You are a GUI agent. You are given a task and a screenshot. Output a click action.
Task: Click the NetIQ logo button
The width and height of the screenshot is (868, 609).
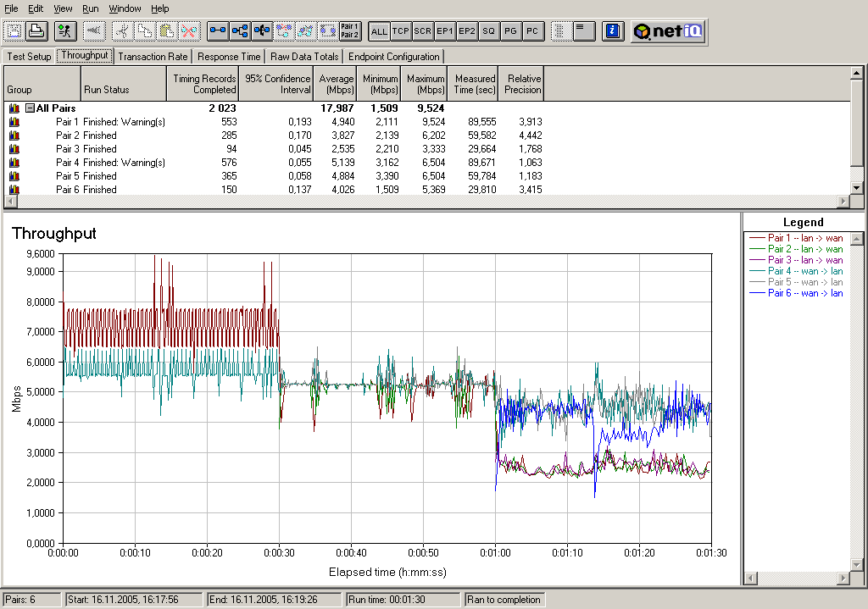pos(668,31)
